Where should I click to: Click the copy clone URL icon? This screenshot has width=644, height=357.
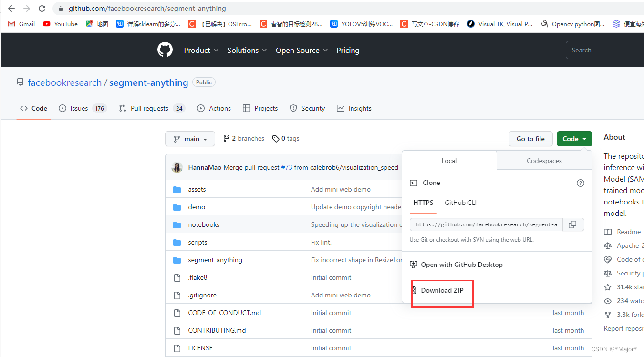click(573, 224)
